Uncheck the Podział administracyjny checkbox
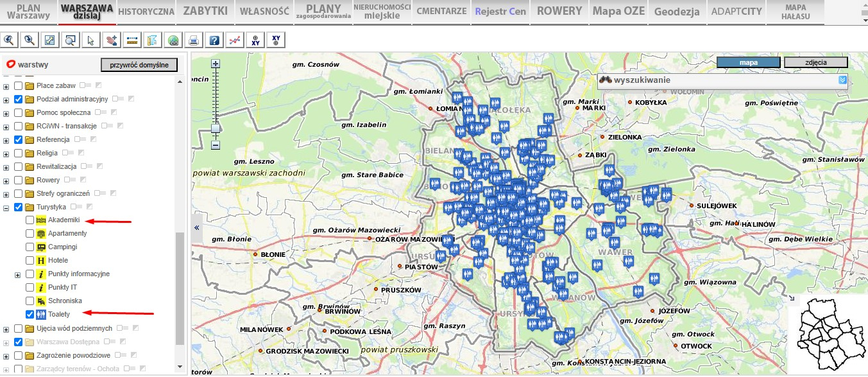Screen dimensions: 868x377 tap(19, 99)
